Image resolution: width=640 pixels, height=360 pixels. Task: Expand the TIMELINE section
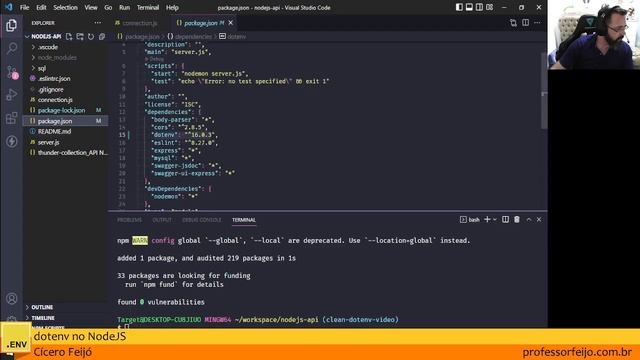(x=43, y=318)
